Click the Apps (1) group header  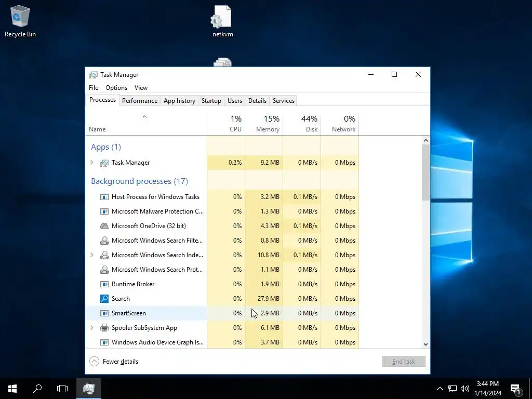point(106,147)
